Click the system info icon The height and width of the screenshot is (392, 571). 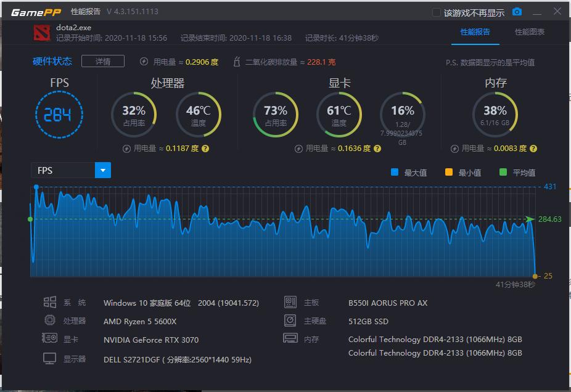click(51, 303)
